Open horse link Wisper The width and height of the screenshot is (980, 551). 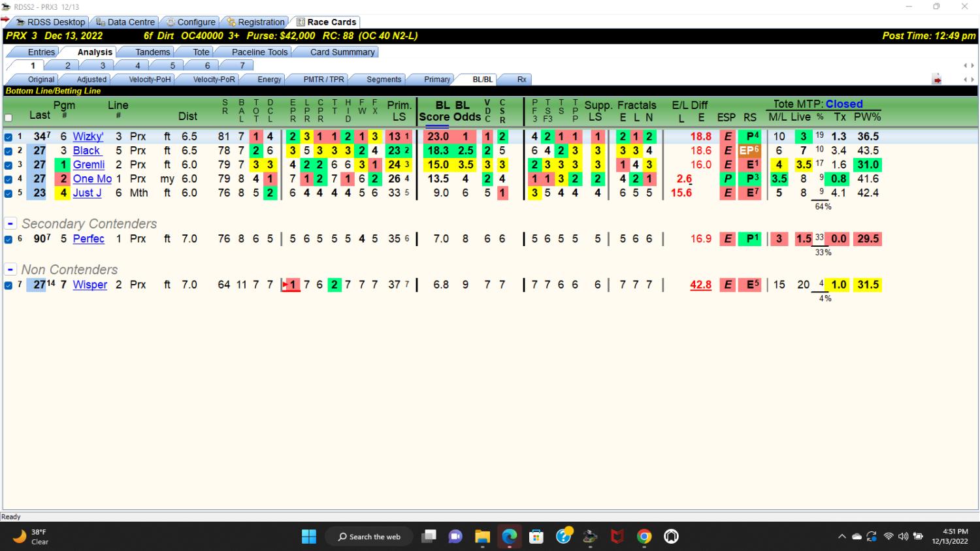pyautogui.click(x=90, y=285)
